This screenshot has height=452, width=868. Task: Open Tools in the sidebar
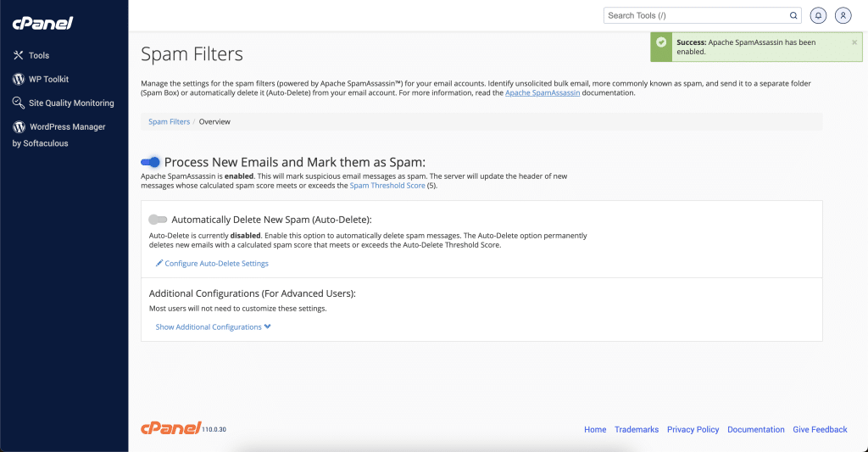(x=39, y=55)
